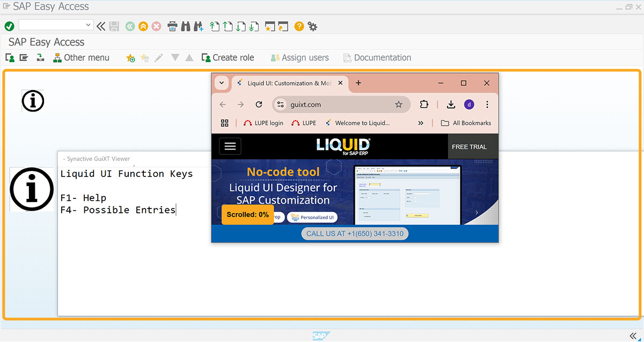Click Chrome back arrow
The height and width of the screenshot is (342, 644).
click(223, 105)
